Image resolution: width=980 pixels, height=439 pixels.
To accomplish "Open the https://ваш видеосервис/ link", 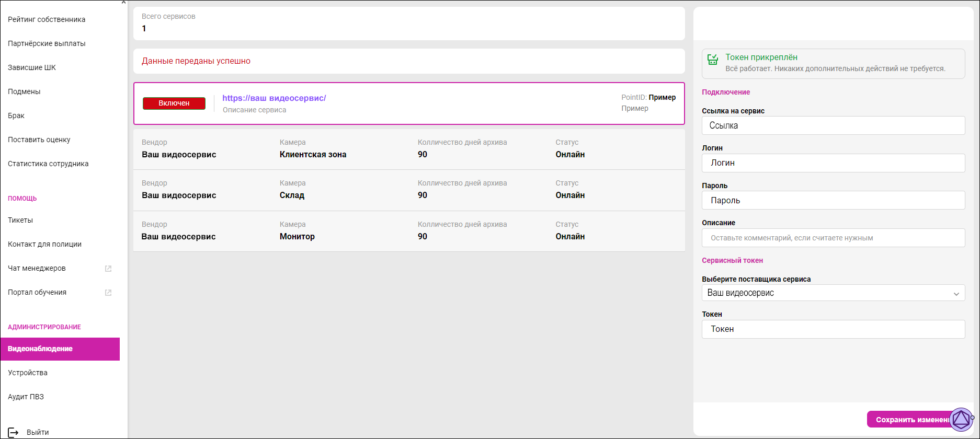I will click(x=274, y=98).
